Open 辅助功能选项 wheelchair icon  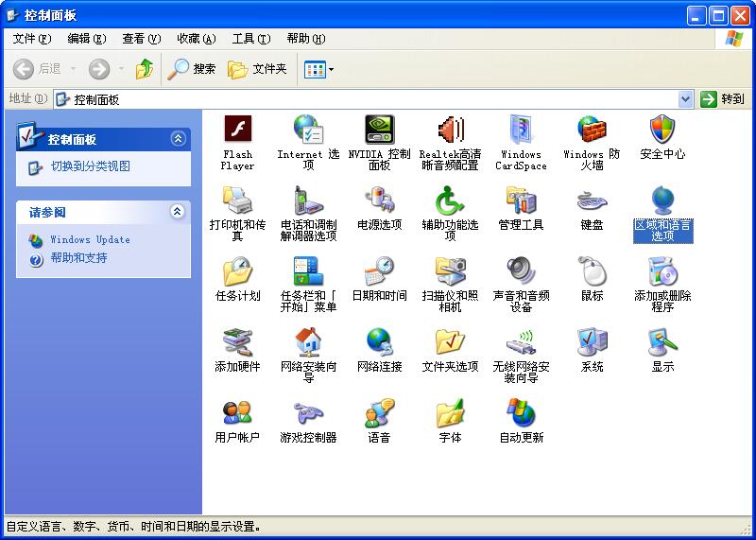(450, 200)
